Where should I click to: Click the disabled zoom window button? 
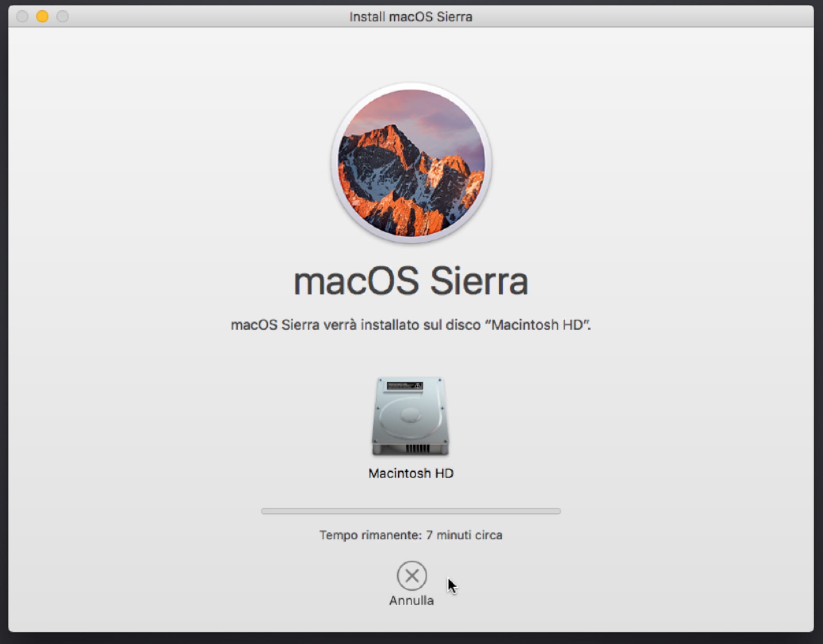click(63, 17)
